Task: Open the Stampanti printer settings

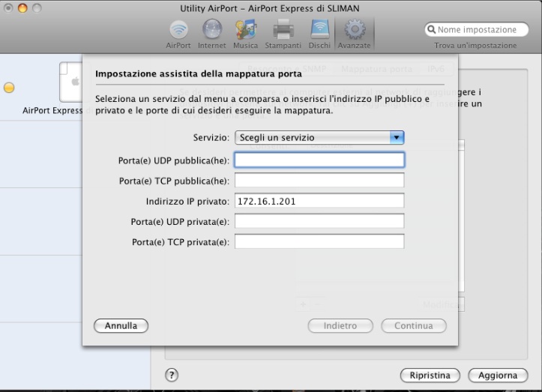Action: (x=283, y=34)
